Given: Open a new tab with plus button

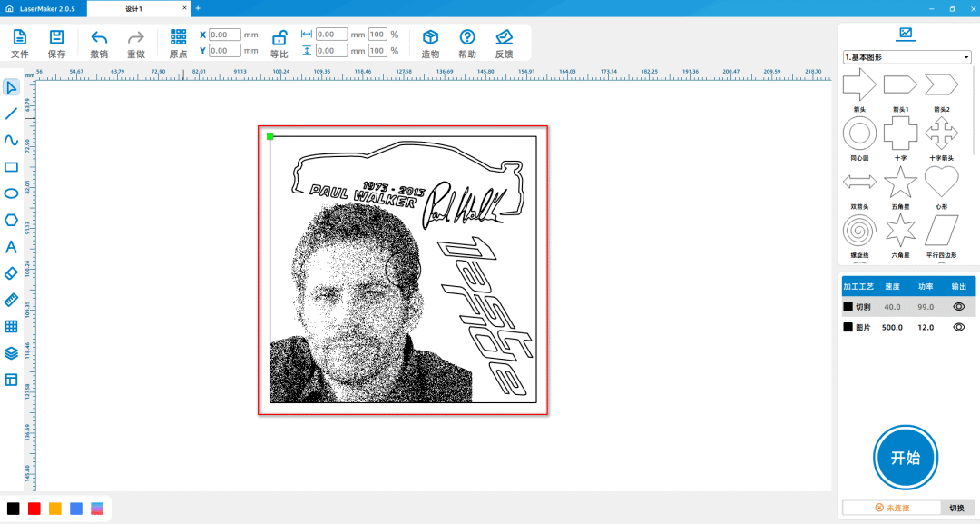Looking at the screenshot, I should pos(198,8).
